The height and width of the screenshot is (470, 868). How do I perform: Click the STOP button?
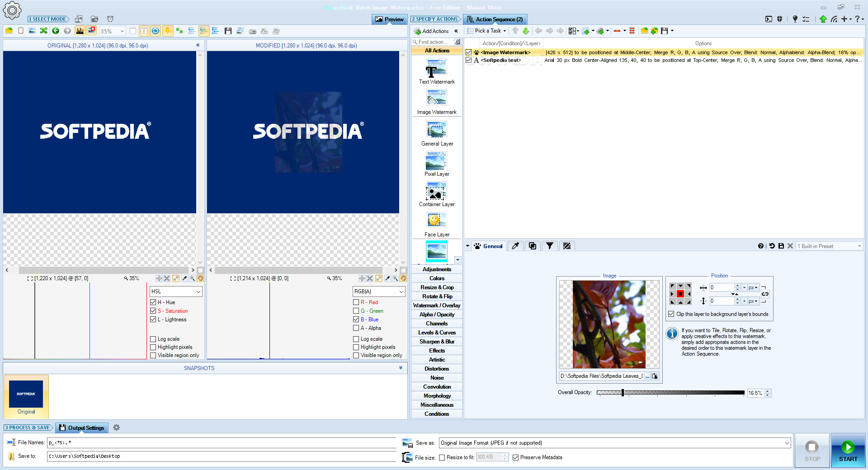(x=812, y=451)
